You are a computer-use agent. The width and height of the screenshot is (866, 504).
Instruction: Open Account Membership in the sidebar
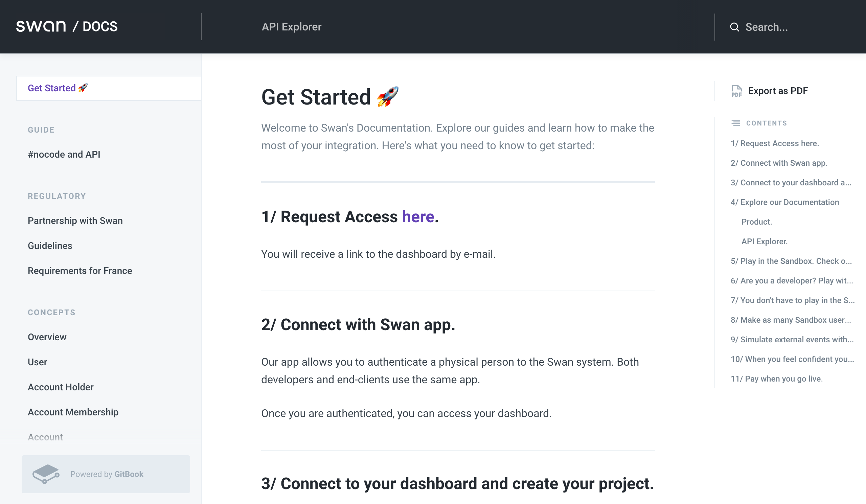pyautogui.click(x=73, y=412)
